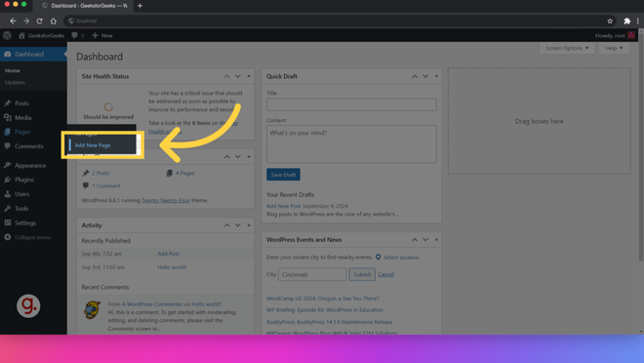Expand Screen Options dropdown
The width and height of the screenshot is (644, 363).
coord(567,48)
